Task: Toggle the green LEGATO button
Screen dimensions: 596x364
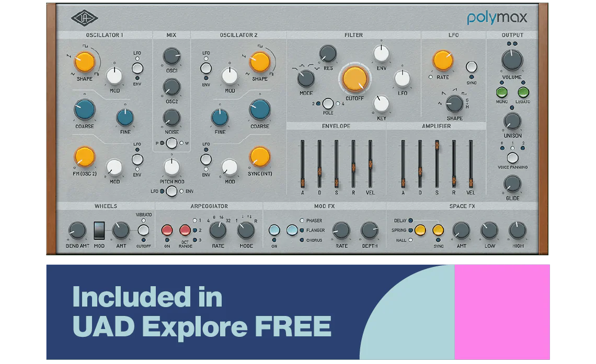Action: [522, 92]
